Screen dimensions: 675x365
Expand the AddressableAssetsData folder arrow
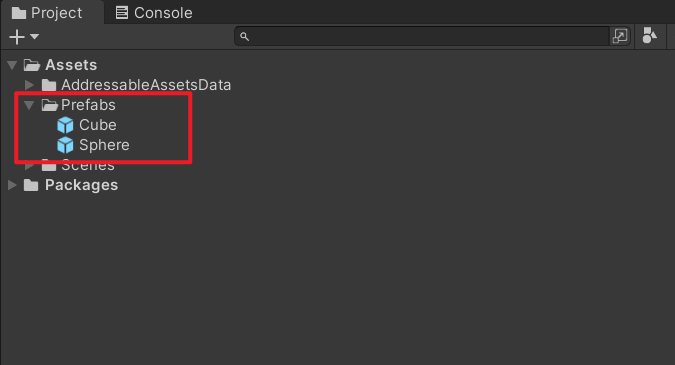pyautogui.click(x=29, y=85)
